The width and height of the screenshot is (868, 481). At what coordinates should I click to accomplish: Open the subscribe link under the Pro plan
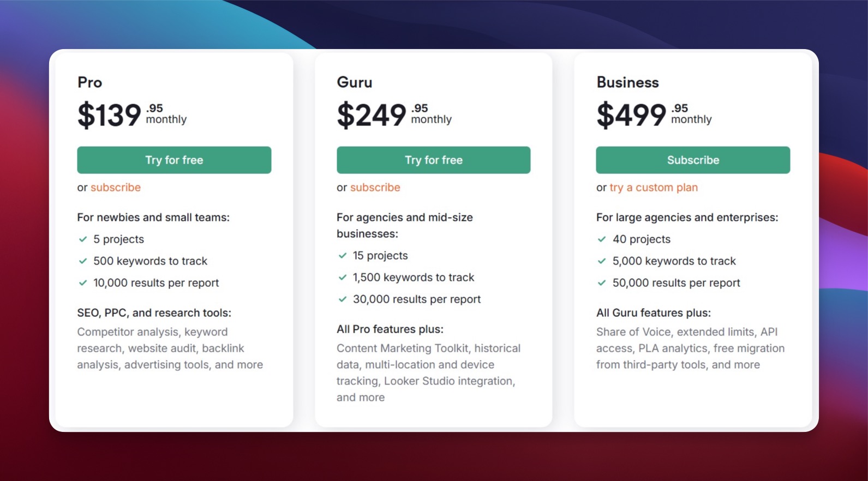click(116, 187)
